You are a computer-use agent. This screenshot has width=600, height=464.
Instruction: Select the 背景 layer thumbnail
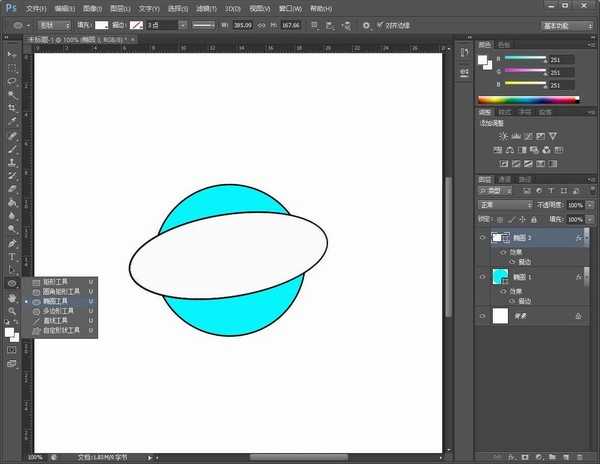coord(501,316)
